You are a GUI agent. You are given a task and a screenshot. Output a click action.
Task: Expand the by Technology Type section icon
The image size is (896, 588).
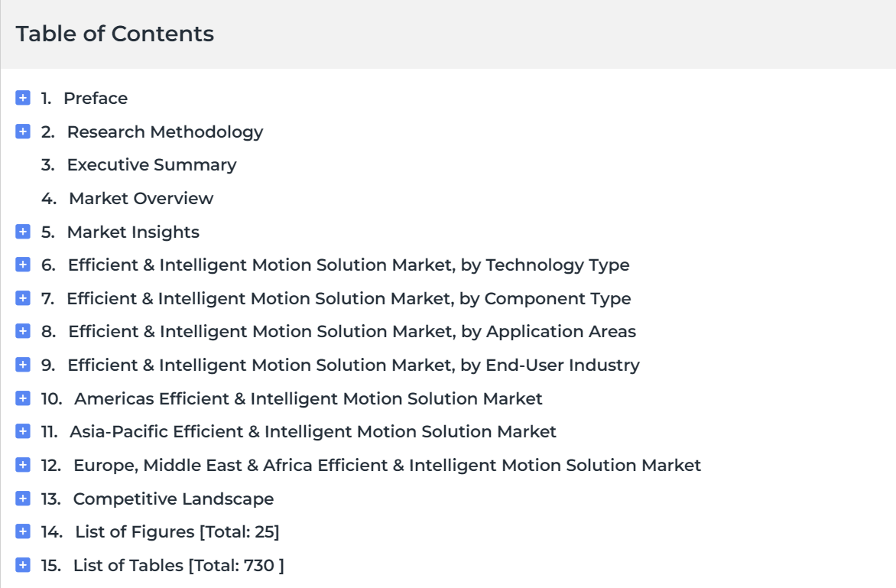click(x=23, y=265)
